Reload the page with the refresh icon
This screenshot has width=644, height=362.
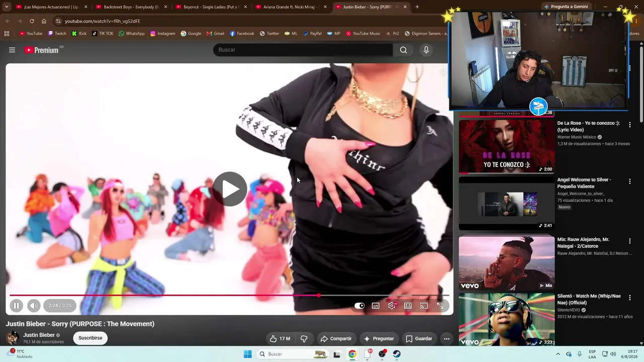32,21
